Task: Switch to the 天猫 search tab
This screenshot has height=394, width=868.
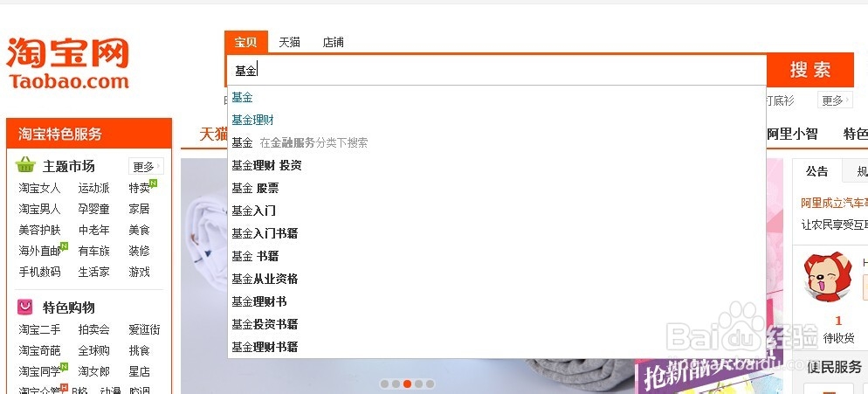Action: coord(290,42)
